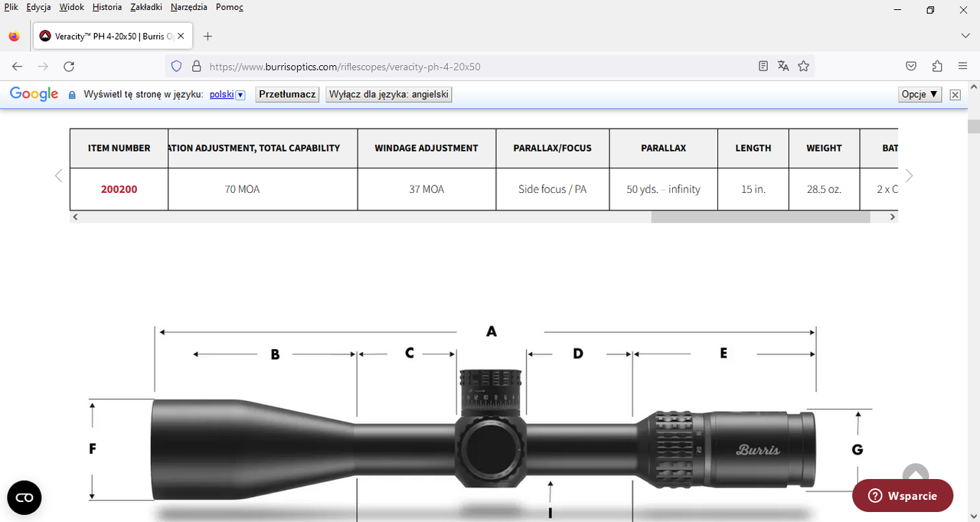The height and width of the screenshot is (522, 980).
Task: Click the 15 in. cell
Action: [x=753, y=189]
